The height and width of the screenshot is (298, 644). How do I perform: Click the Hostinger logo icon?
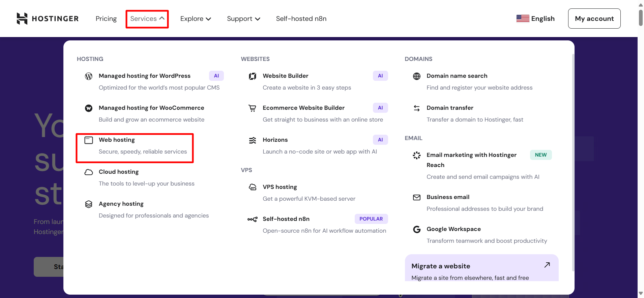coord(22,19)
